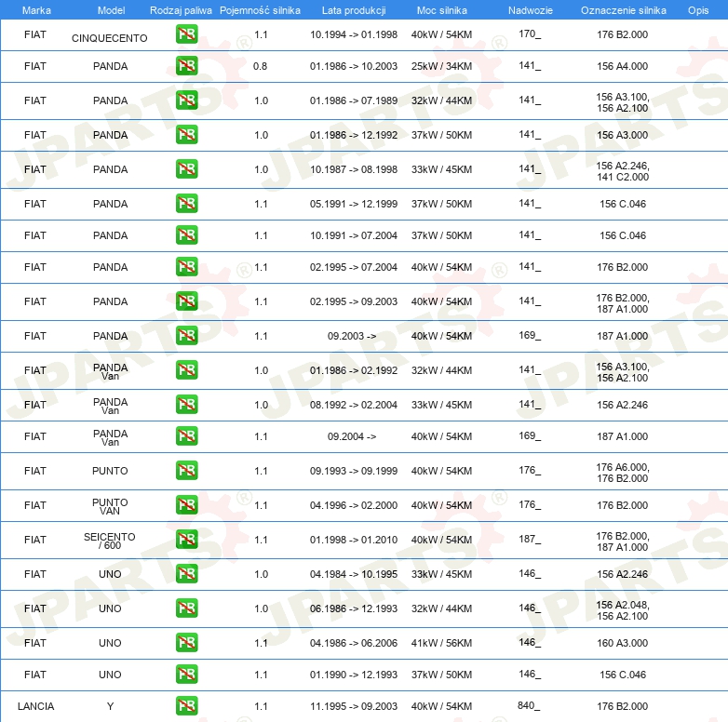Click the Pojemność silnika column header
728x722 pixels.
coord(260,10)
